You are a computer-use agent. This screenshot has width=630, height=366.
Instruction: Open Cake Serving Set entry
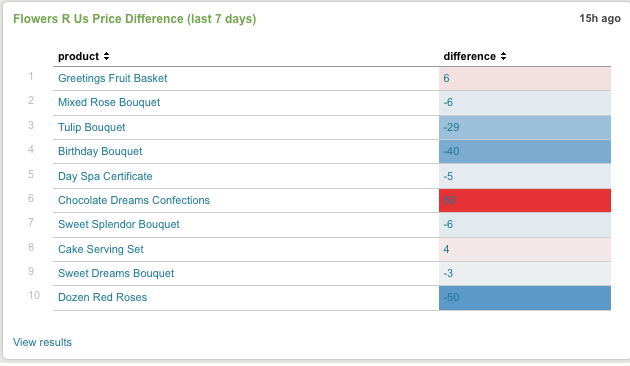100,249
